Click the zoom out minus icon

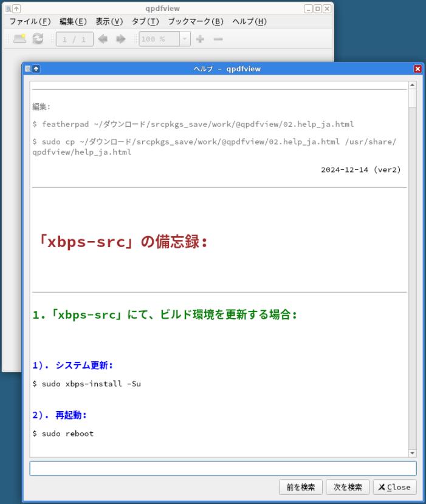coord(218,39)
